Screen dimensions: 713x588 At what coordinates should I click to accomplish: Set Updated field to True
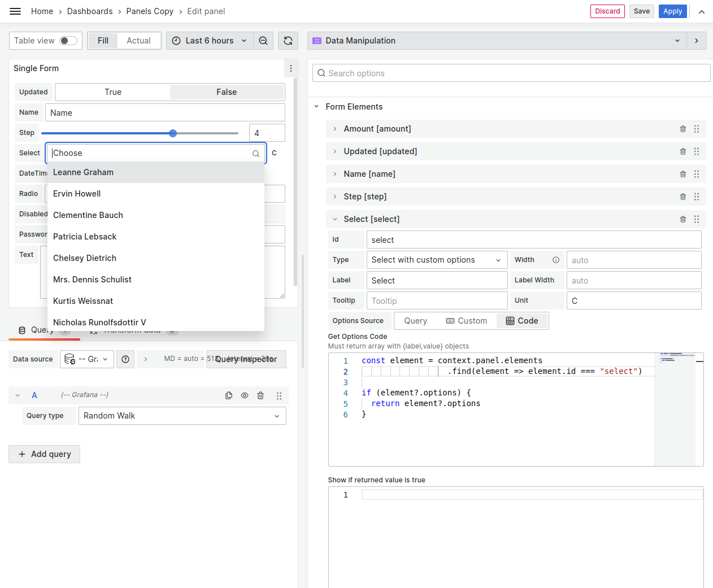112,92
